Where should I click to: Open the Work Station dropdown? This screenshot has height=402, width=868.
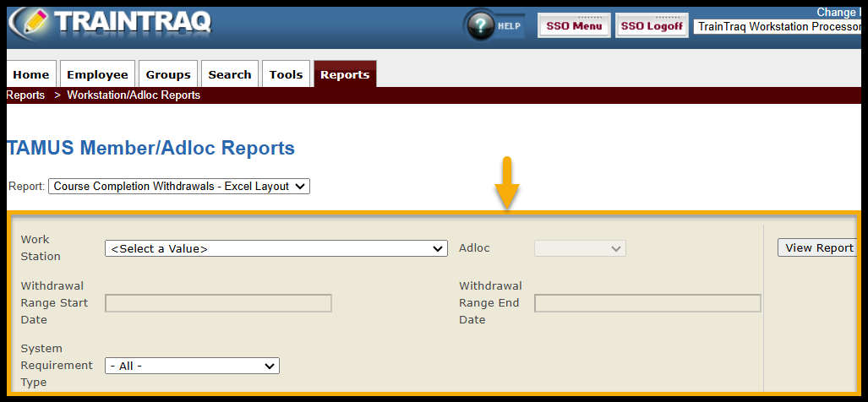(x=276, y=248)
